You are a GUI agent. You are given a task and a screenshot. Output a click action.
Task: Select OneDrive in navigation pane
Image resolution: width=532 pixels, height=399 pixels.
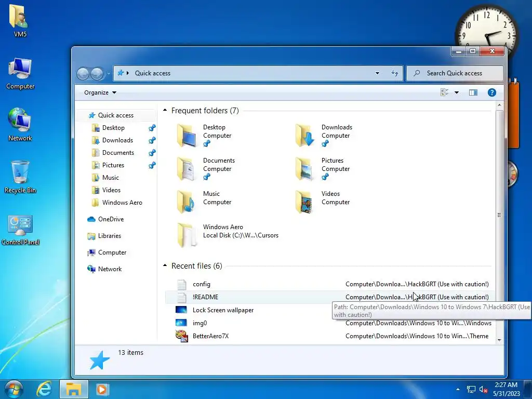pyautogui.click(x=111, y=219)
